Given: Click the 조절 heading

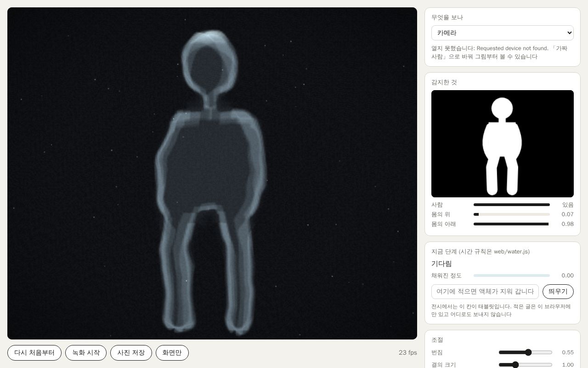Looking at the screenshot, I should [x=437, y=340].
